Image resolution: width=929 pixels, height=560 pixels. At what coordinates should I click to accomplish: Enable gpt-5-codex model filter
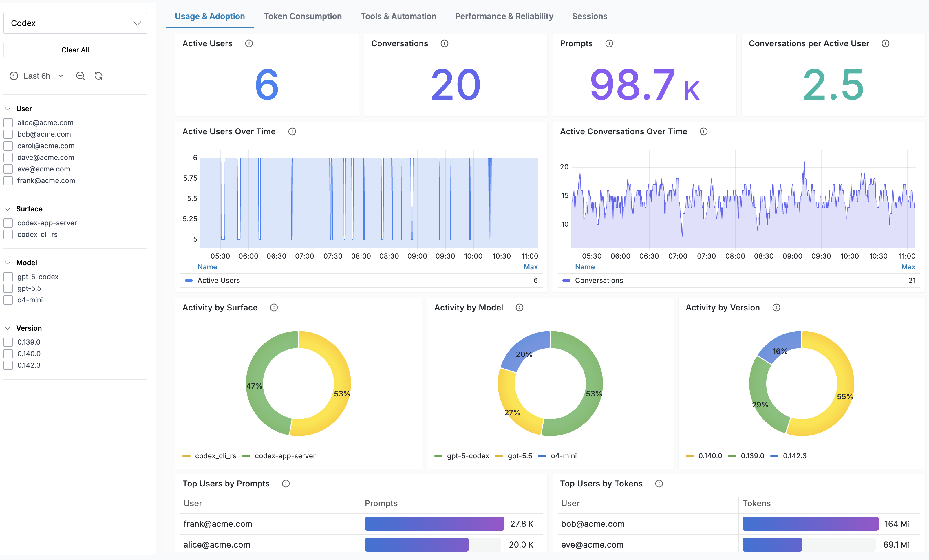click(8, 277)
